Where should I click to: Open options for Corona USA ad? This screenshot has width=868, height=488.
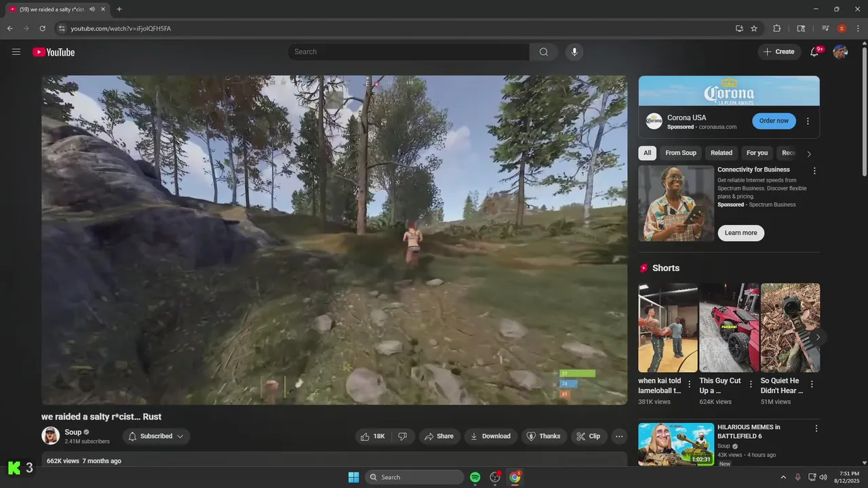tap(808, 121)
